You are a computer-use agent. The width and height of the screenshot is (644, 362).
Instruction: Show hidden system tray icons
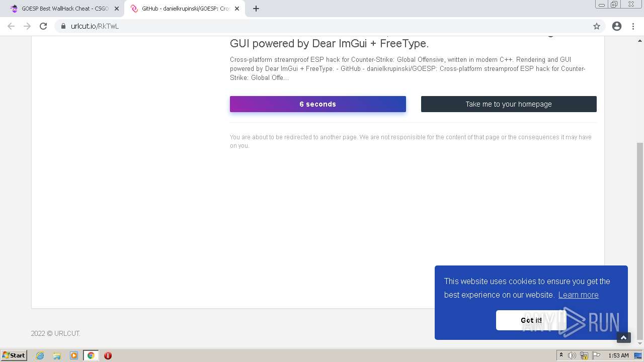click(561, 355)
